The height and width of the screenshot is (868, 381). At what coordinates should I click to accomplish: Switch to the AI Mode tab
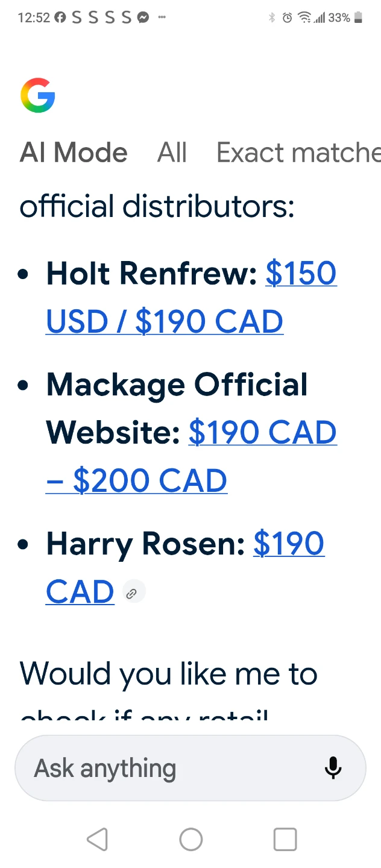tap(74, 153)
